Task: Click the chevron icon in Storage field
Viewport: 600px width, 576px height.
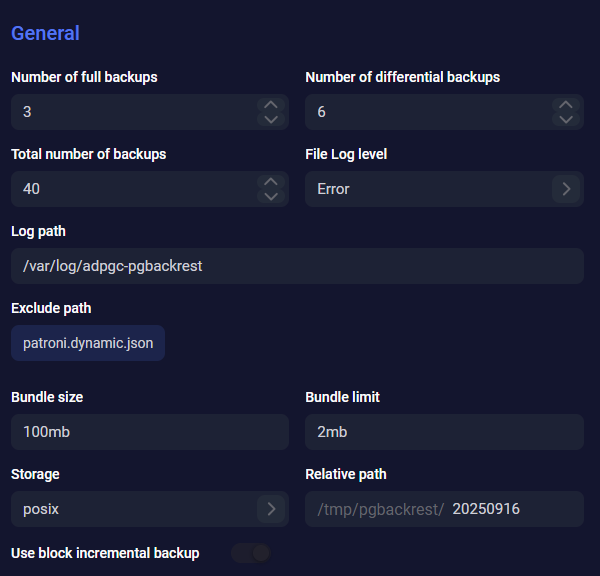Action: pos(270,509)
